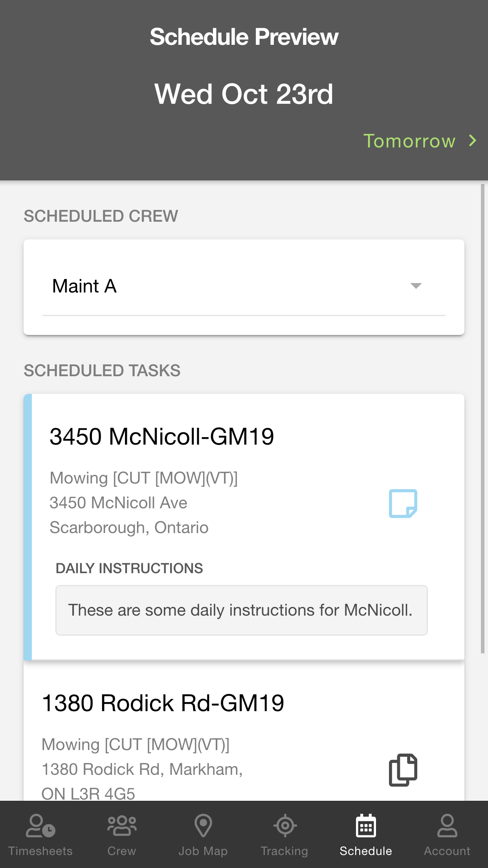Switch to the Job Map tab label
This screenshot has height=868, width=488.
pyautogui.click(x=203, y=851)
